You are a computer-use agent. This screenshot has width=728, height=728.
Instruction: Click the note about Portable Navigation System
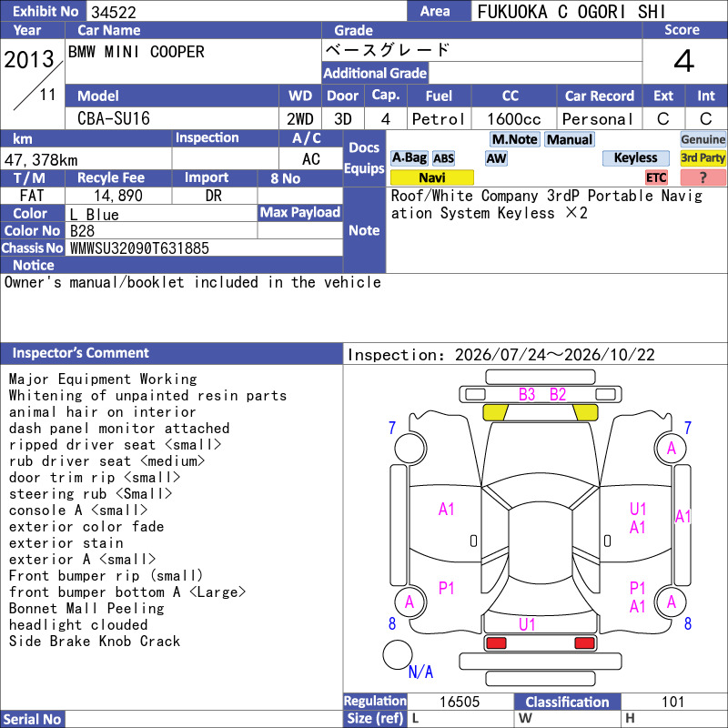547,204
